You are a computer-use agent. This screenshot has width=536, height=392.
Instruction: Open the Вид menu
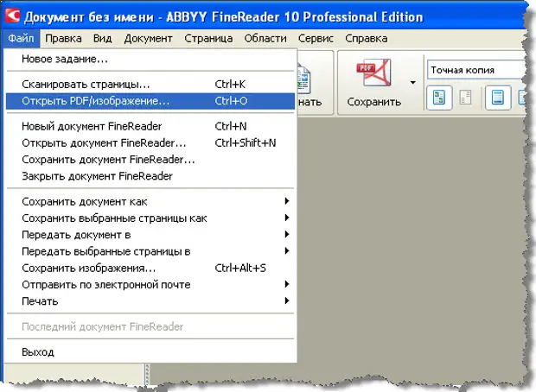click(x=103, y=38)
